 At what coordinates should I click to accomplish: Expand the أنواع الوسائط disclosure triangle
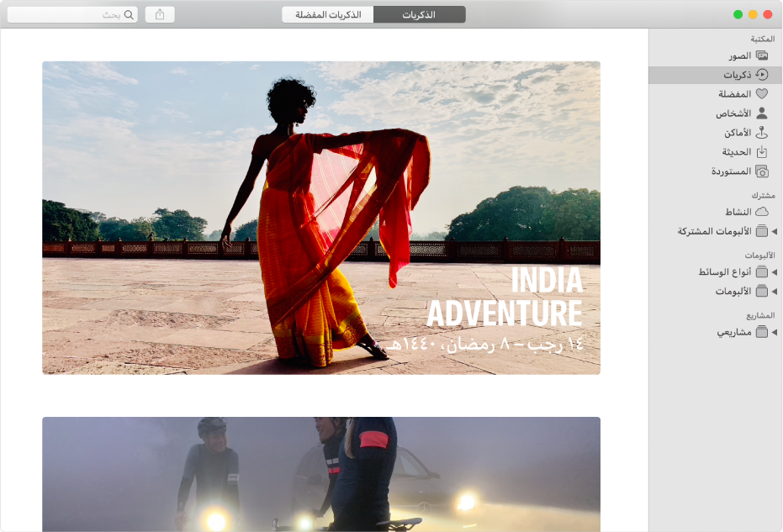[775, 272]
